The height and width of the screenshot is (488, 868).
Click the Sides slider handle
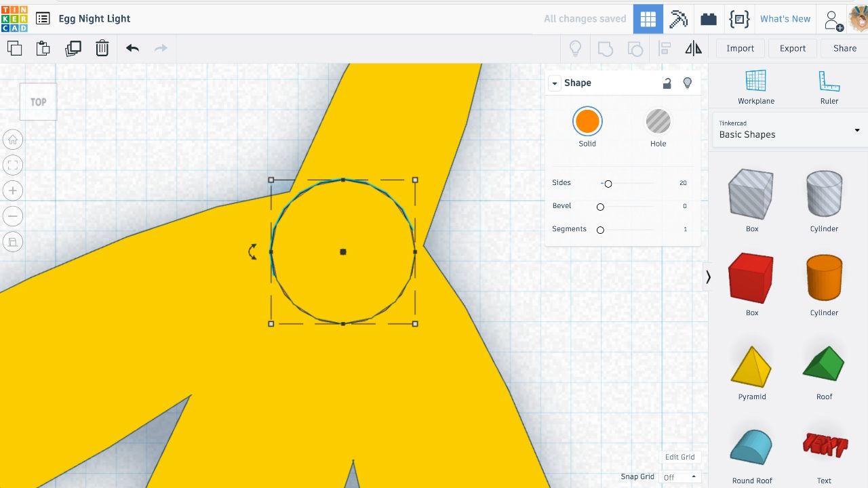coord(608,184)
